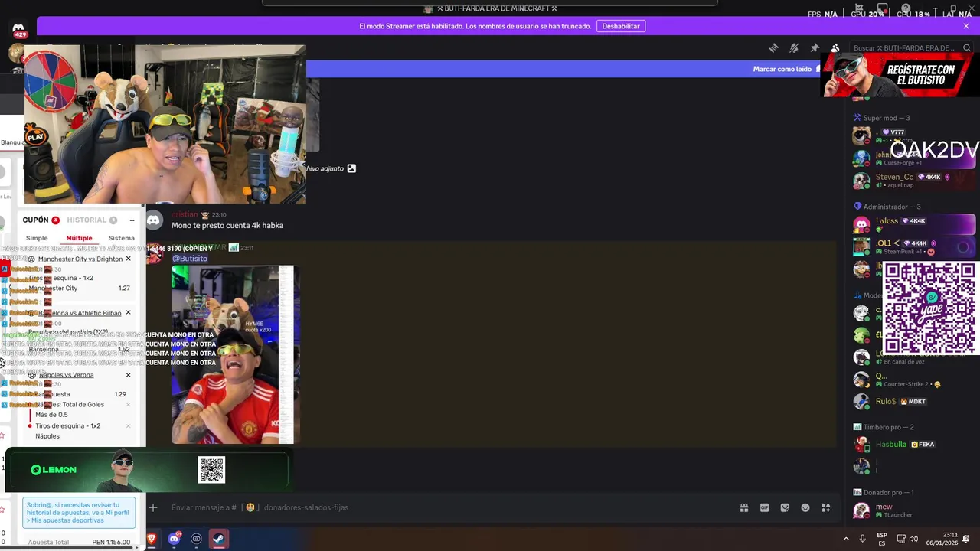Switch to the Sistema bet type tab

(121, 238)
